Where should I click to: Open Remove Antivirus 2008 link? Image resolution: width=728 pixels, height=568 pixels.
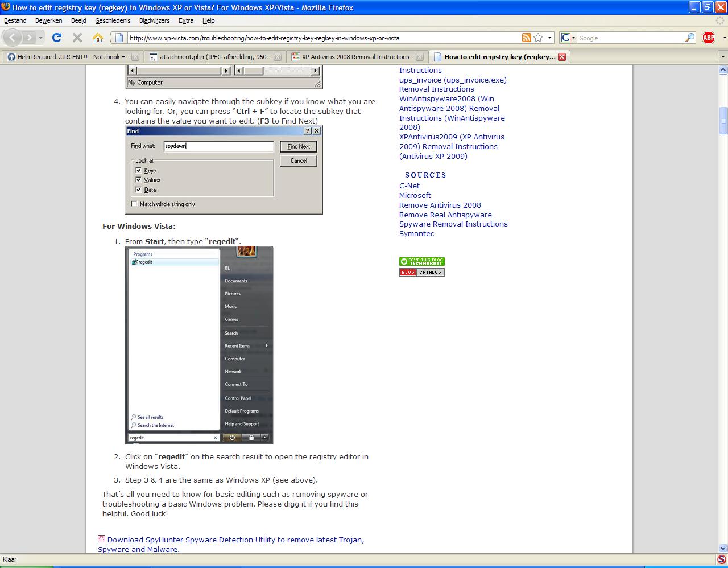tap(440, 205)
